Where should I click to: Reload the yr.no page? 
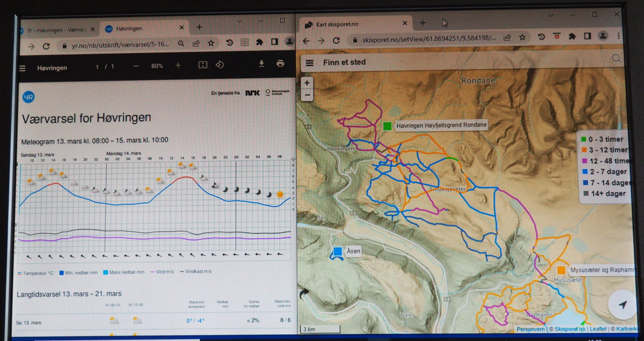point(46,46)
